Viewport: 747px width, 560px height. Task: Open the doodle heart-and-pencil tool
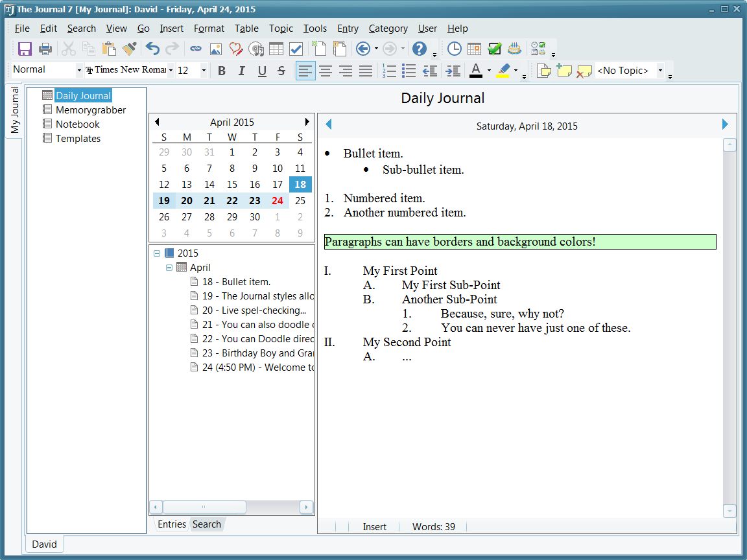tap(236, 49)
